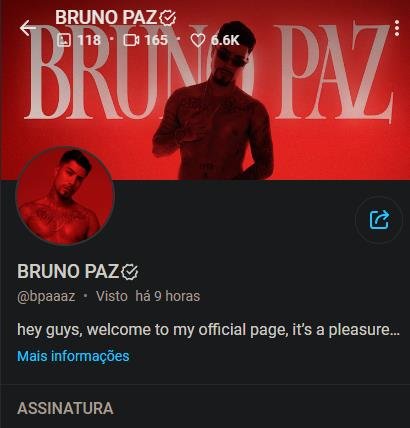The image size is (410, 428).
Task: Click the 118 photos count
Action: click(x=89, y=40)
